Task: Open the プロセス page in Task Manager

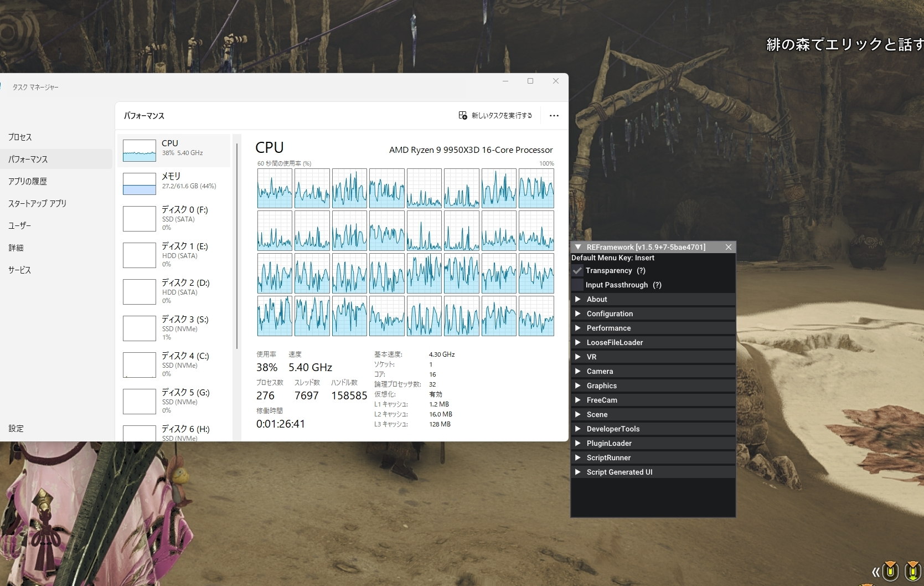Action: pos(55,137)
